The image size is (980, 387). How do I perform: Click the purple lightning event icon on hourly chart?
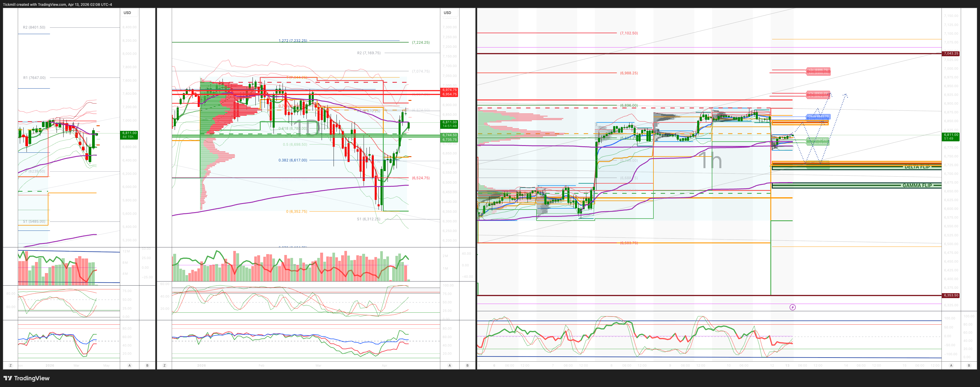tap(793, 307)
